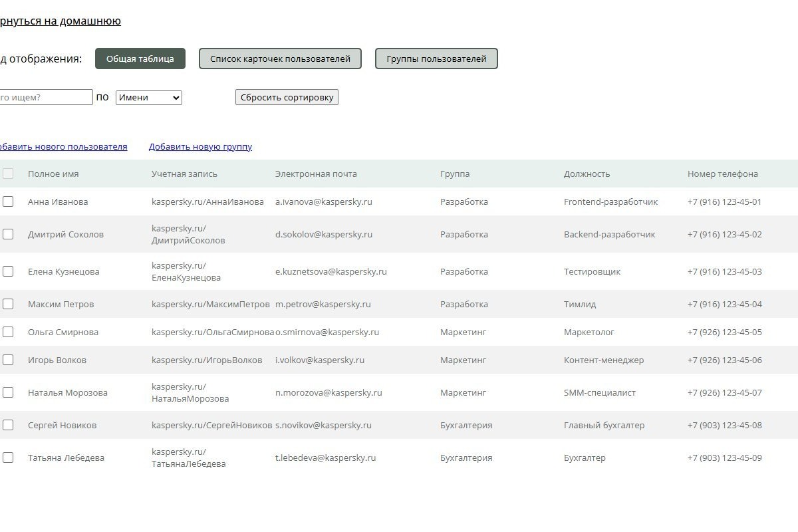Click the 'Сбросить сортировку' button
Image resolution: width=798 pixels, height=532 pixels.
click(287, 97)
